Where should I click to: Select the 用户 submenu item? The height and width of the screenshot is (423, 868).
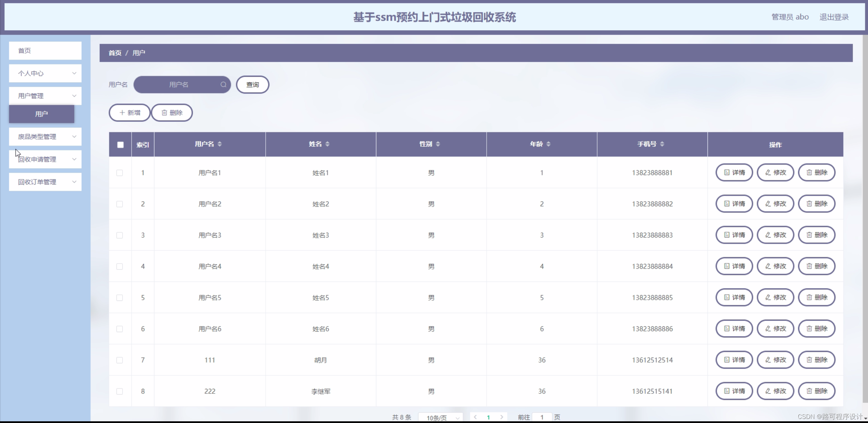tap(41, 114)
